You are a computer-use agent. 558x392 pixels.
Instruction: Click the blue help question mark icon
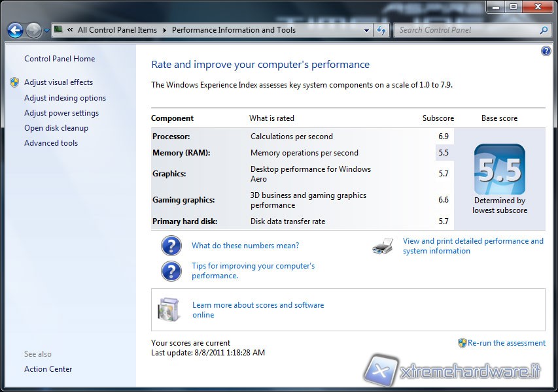(546, 51)
